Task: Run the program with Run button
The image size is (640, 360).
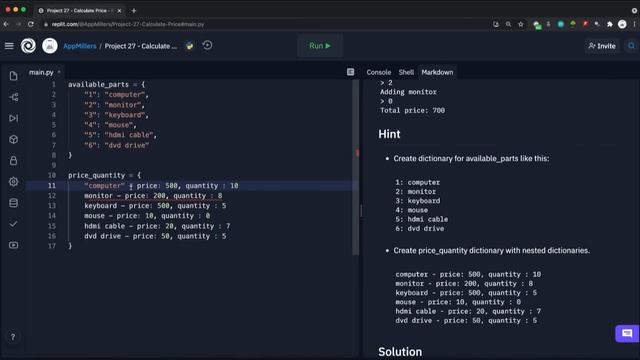Action: [320, 46]
